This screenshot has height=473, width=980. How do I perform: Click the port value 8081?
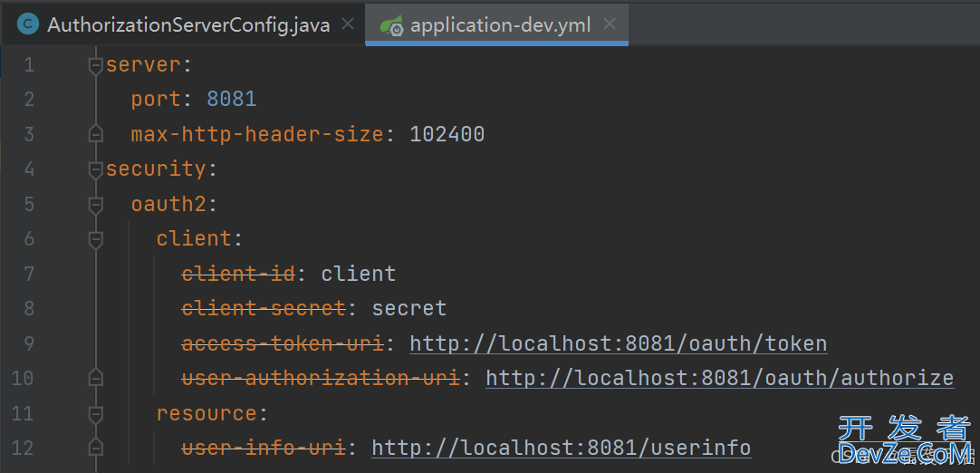coord(232,100)
